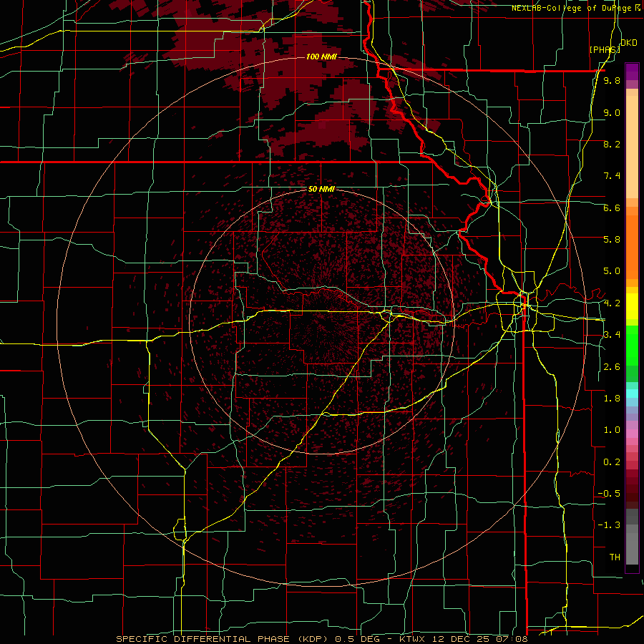Click the 9.0 value on the color scale
This screenshot has height=644, width=644.
612,112
